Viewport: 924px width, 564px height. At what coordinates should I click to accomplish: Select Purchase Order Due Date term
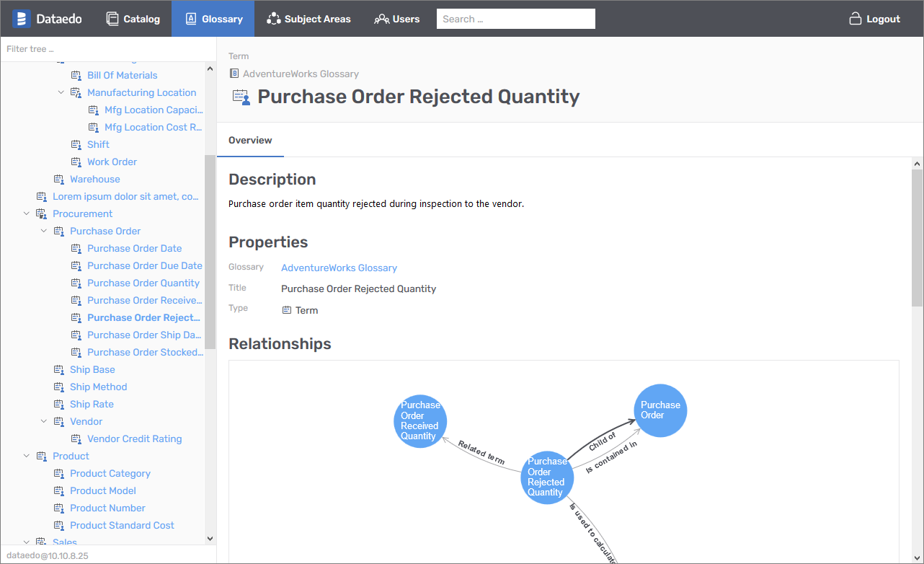click(144, 265)
